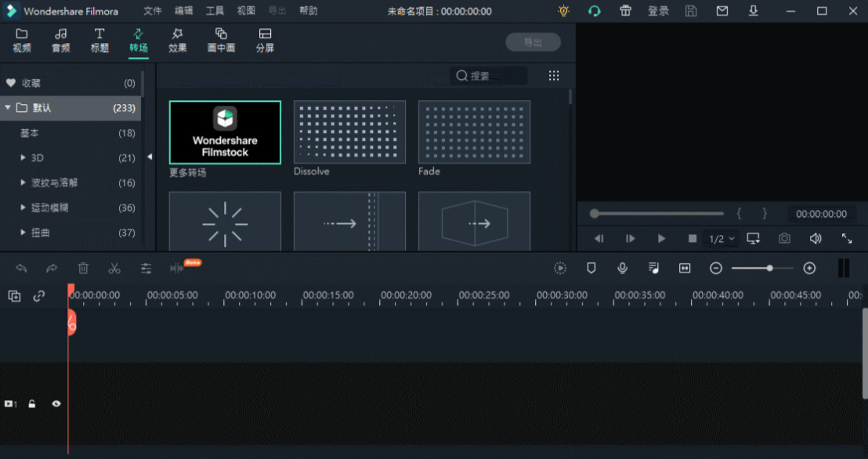
Task: Click the zoom to fit timeline icon
Action: click(x=685, y=268)
